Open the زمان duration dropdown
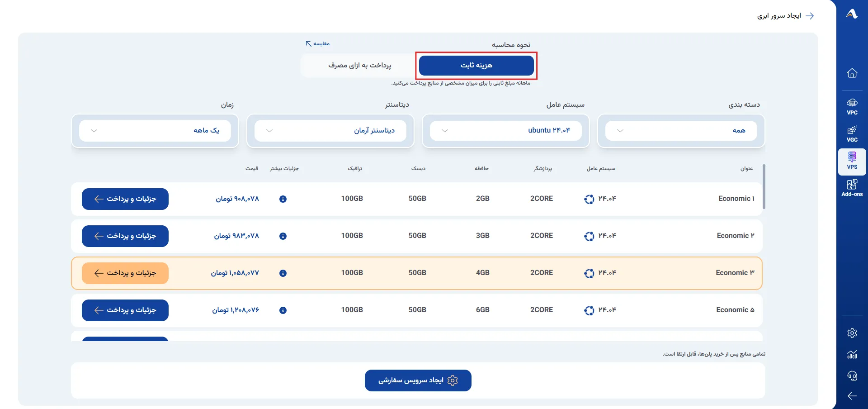Image resolution: width=868 pixels, height=409 pixels. click(x=155, y=131)
